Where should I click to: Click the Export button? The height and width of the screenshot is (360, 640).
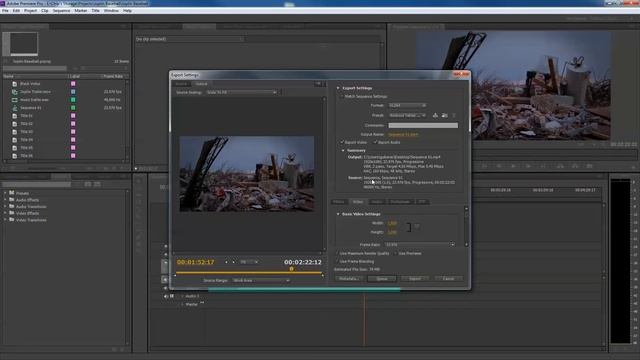pyautogui.click(x=415, y=279)
